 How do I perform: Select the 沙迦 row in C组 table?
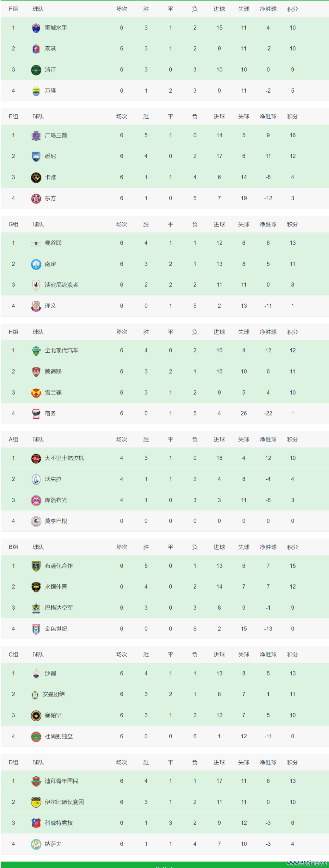tap(165, 673)
